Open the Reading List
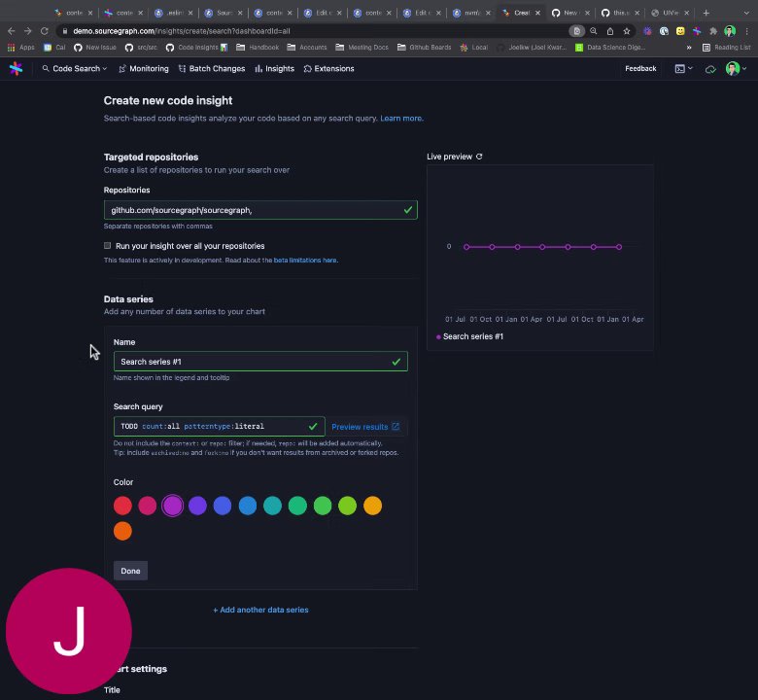Screen dimensions: 758x700 point(727,48)
